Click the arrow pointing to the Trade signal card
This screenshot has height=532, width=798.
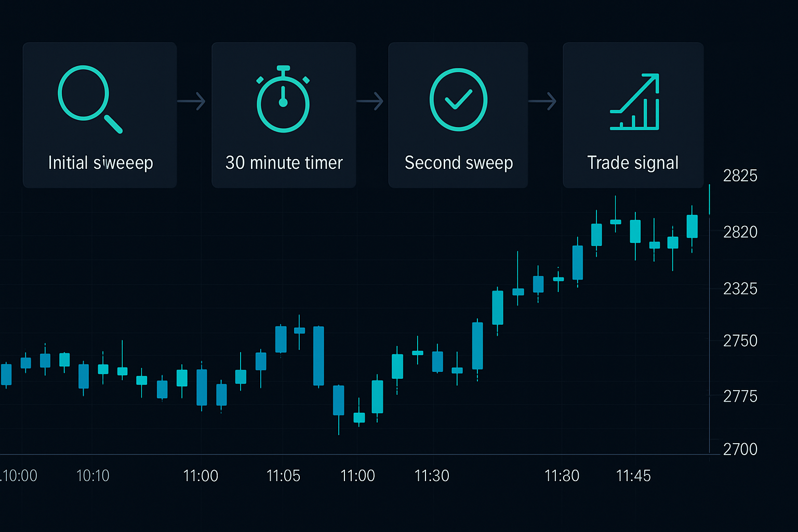click(x=543, y=101)
